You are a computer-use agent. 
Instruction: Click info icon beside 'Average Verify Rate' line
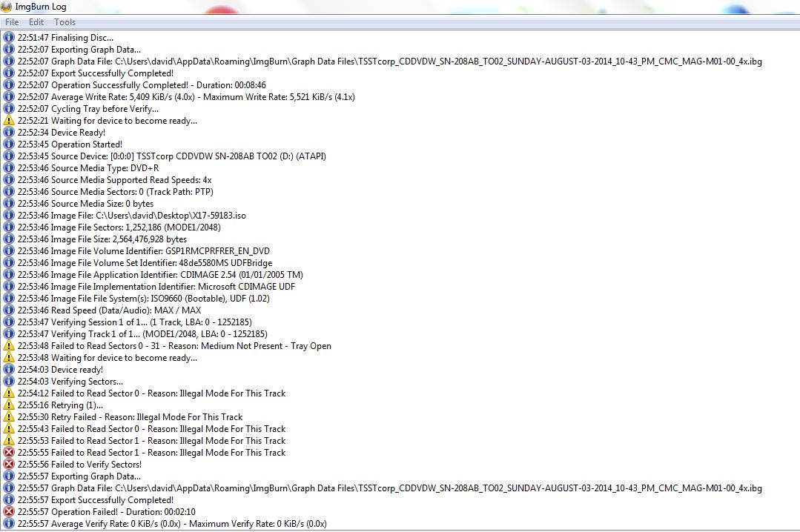(x=9, y=523)
